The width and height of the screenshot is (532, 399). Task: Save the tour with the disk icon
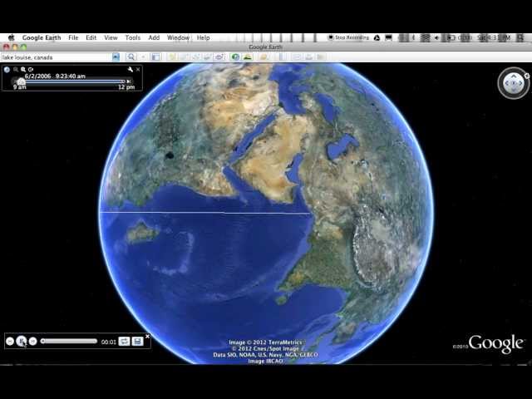137,342
